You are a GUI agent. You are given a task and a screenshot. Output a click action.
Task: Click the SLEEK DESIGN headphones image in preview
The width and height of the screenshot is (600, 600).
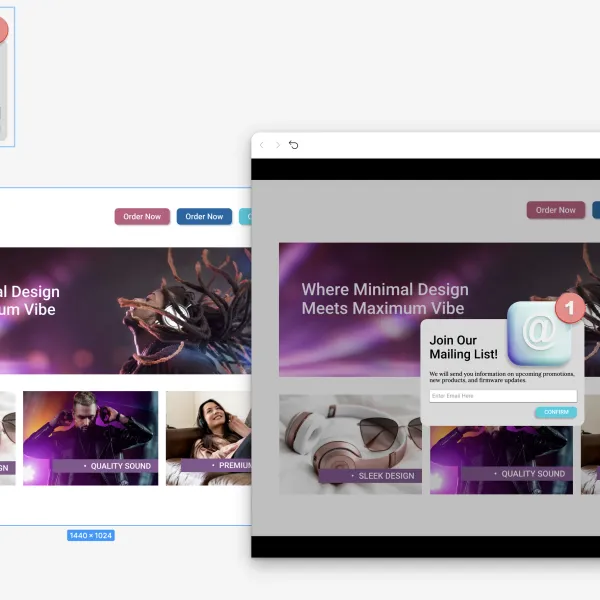click(351, 444)
